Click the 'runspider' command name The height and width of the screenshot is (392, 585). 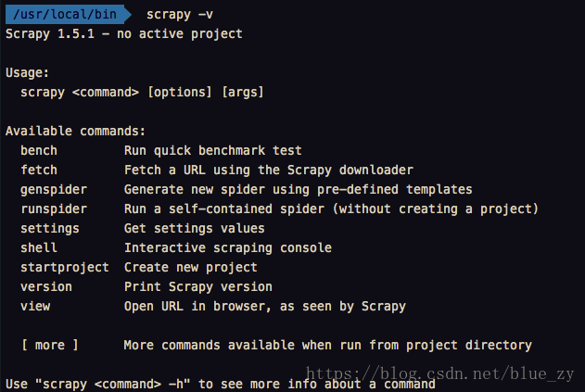coord(54,209)
